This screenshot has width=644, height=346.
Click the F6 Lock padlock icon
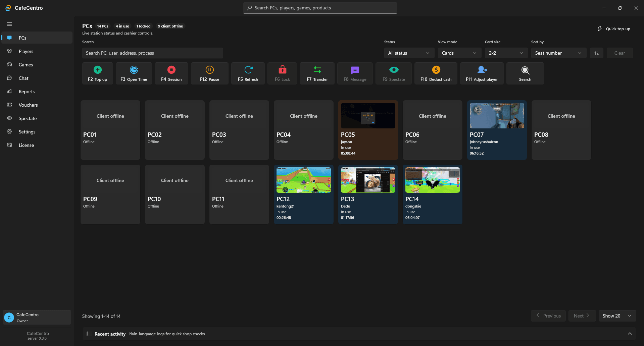click(283, 70)
